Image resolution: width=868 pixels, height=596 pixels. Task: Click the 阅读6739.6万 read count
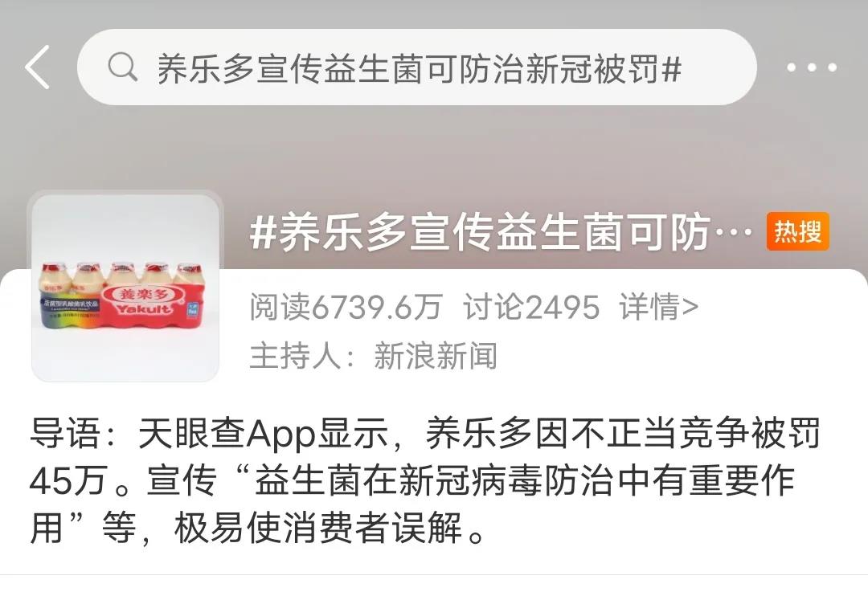coord(346,307)
